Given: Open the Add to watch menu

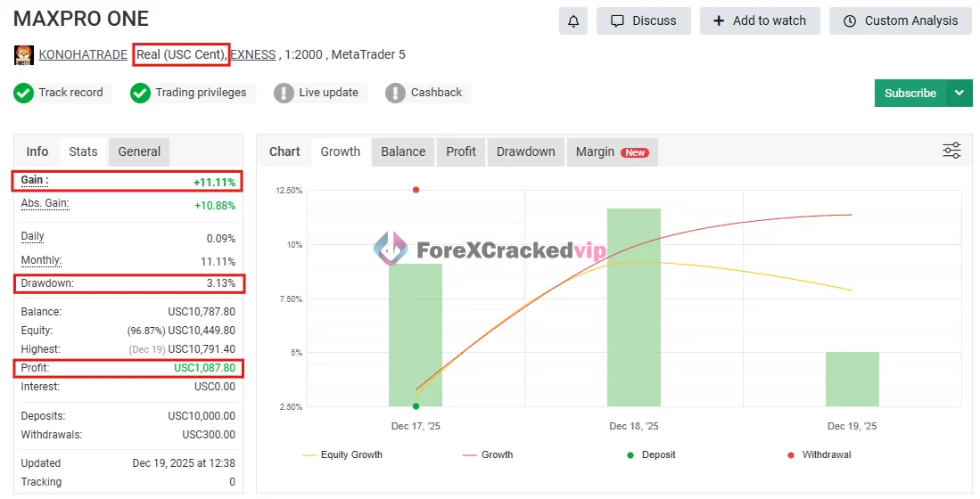Looking at the screenshot, I should pos(760,20).
